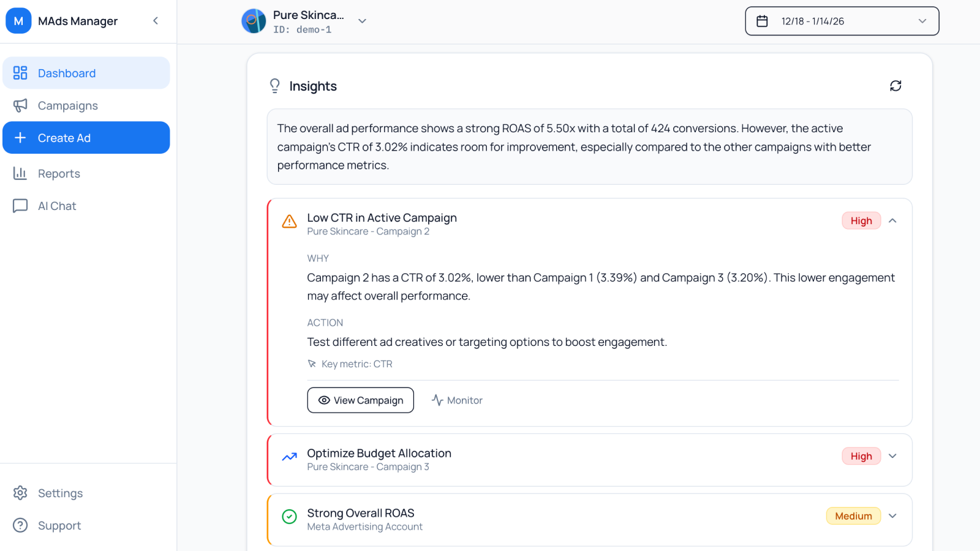Screen dimensions: 980x551
Task: Refresh insights with the reload icon
Action: [895, 86]
